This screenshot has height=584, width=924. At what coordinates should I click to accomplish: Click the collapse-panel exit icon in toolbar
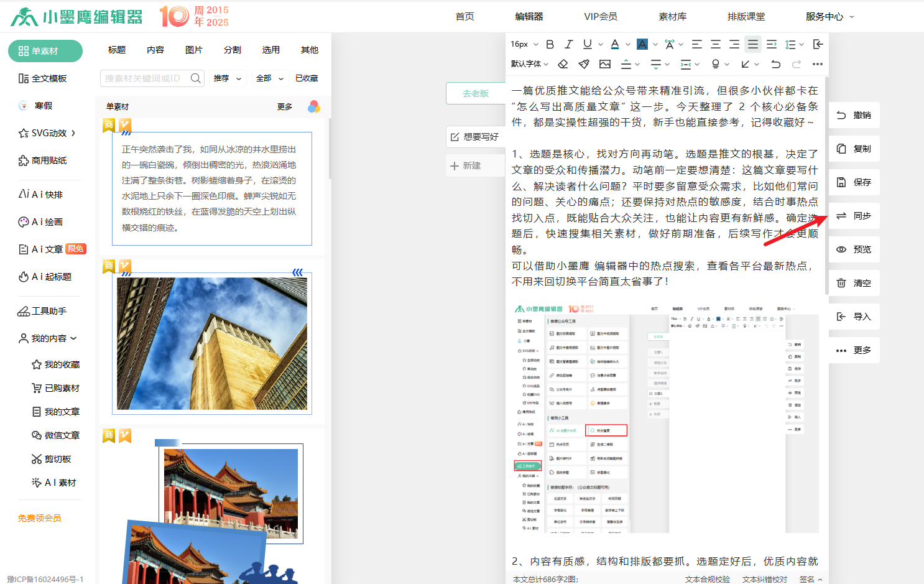818,44
